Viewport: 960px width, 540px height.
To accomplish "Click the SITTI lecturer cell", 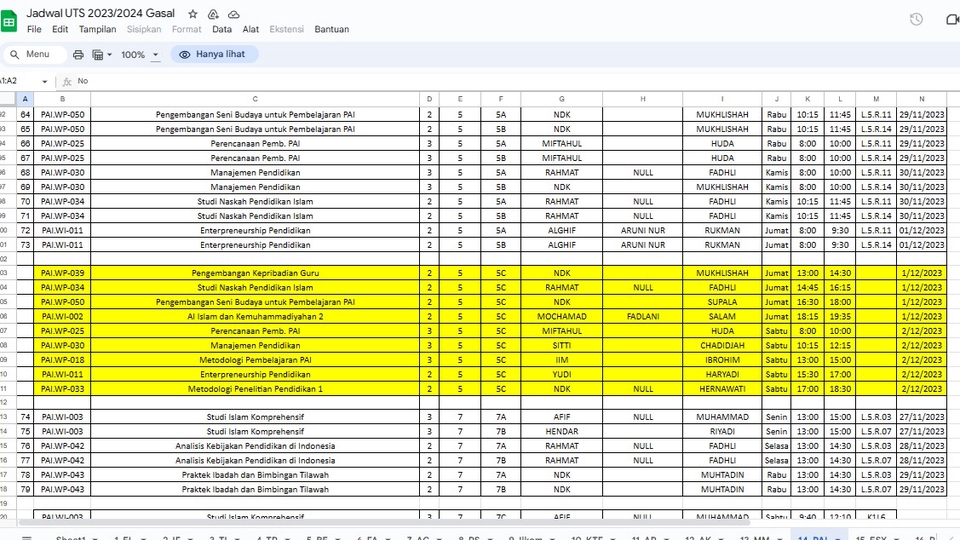I will point(561,345).
